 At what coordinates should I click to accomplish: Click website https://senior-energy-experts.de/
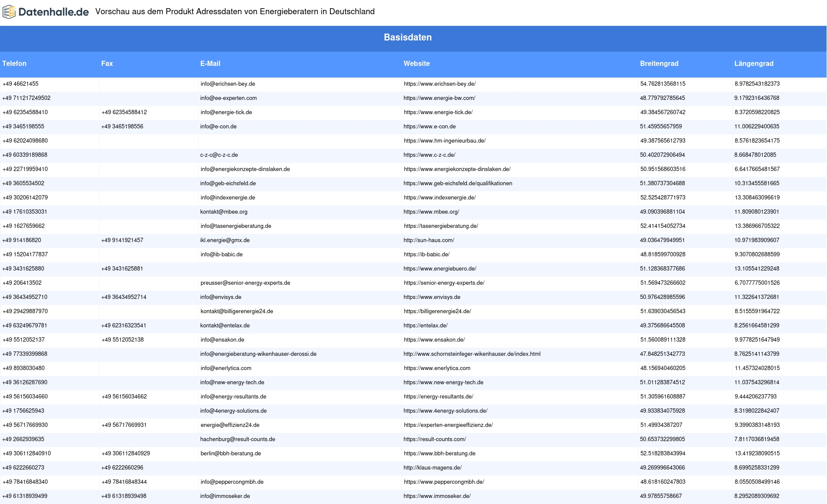pos(444,283)
